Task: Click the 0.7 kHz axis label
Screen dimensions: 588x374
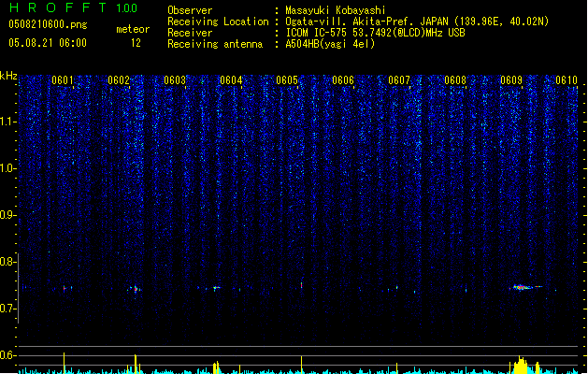Action: point(7,309)
